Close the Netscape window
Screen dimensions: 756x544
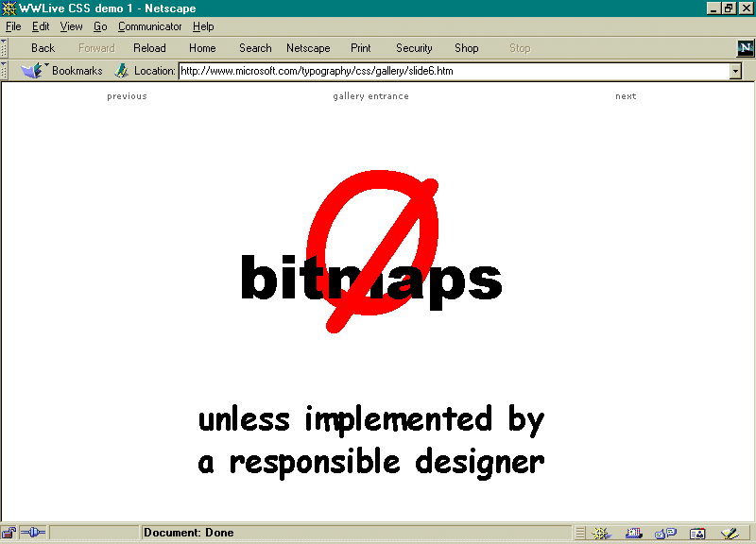(746, 8)
